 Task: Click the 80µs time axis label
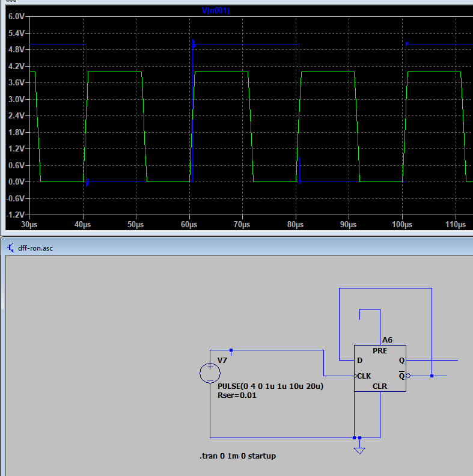[x=295, y=225]
